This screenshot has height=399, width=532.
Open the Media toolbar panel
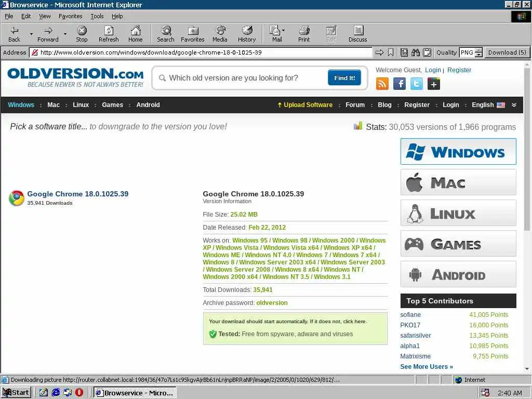click(220, 34)
